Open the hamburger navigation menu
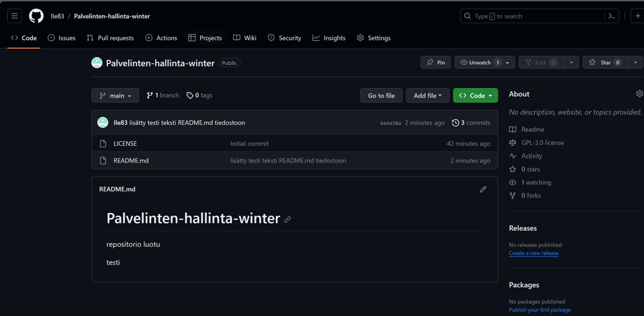Image resolution: width=644 pixels, height=316 pixels. pyautogui.click(x=14, y=16)
